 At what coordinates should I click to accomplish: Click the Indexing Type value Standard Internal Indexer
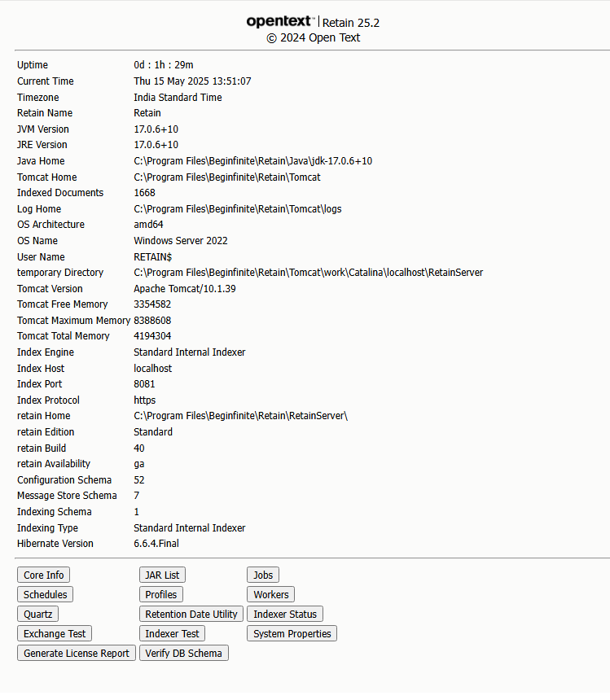coord(189,528)
